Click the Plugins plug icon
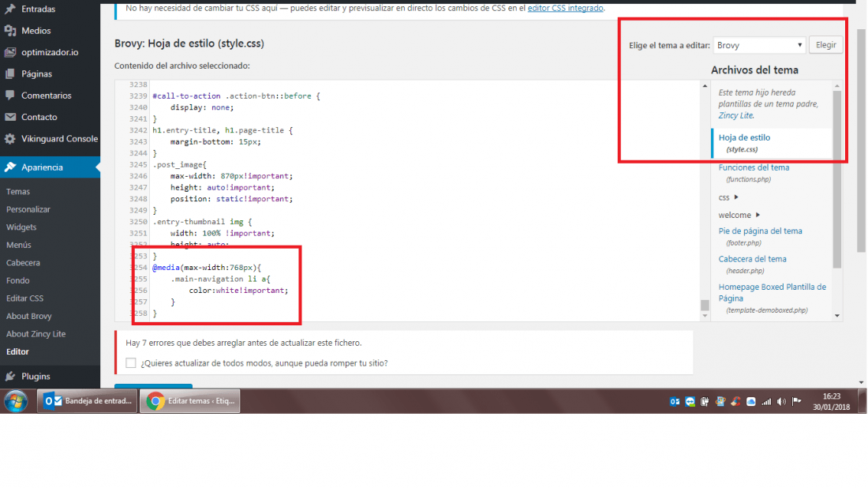Image resolution: width=868 pixels, height=488 pixels. [x=10, y=376]
